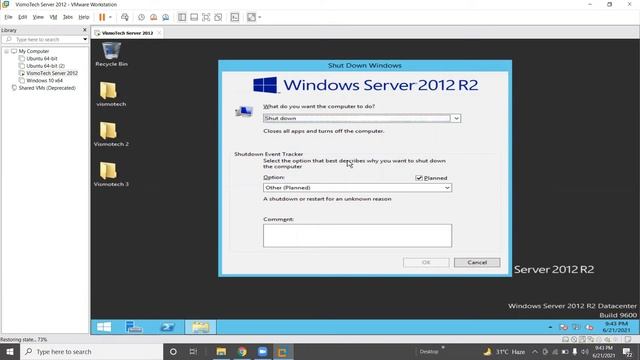Select the vismotech folder on desktop
This screenshot has height=360, width=640.
tap(111, 94)
